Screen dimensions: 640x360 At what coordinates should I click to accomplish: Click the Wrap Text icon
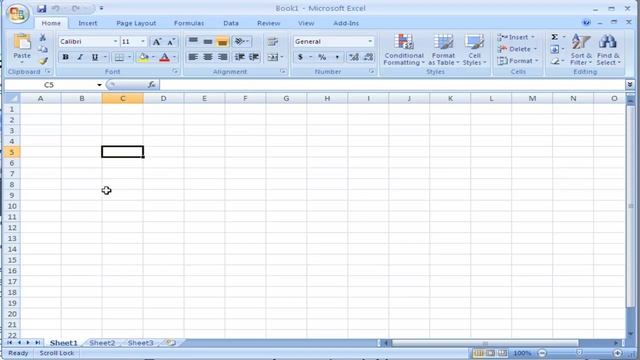(273, 41)
